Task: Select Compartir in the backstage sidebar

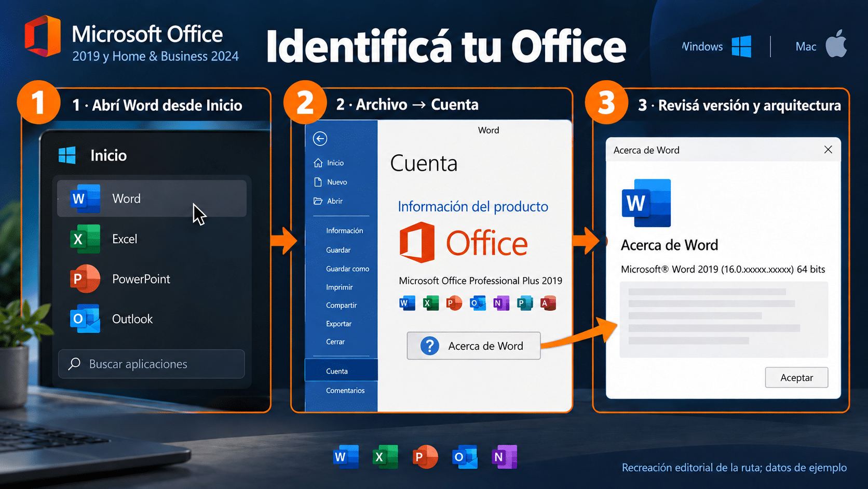Action: 341,305
